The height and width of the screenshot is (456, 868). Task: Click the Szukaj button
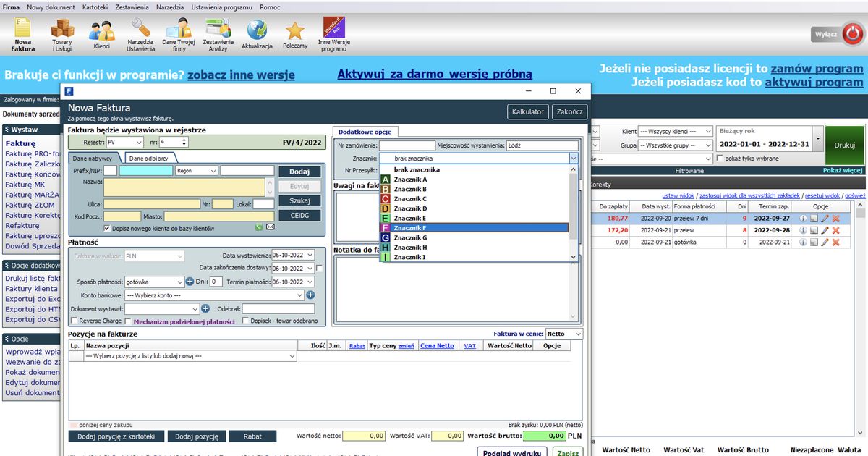click(x=299, y=200)
